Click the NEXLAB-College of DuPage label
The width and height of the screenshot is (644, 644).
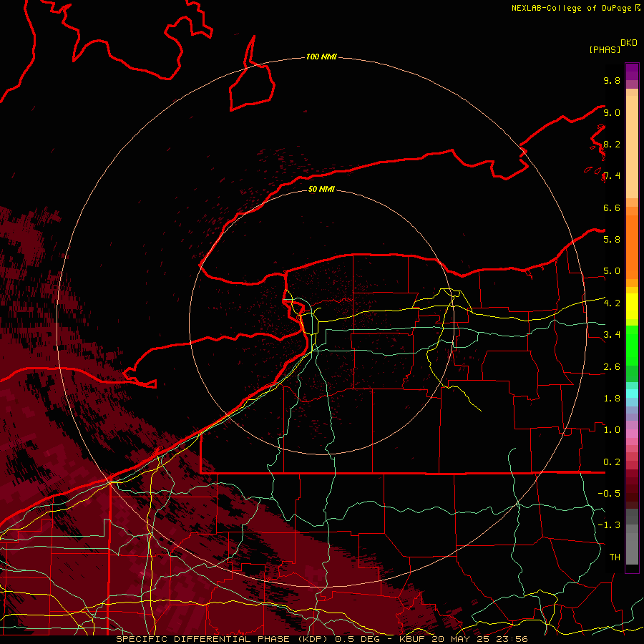[572, 8]
